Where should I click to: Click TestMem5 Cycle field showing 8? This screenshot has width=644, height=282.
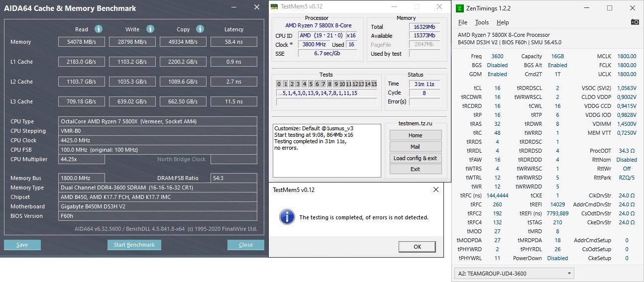[x=425, y=93]
